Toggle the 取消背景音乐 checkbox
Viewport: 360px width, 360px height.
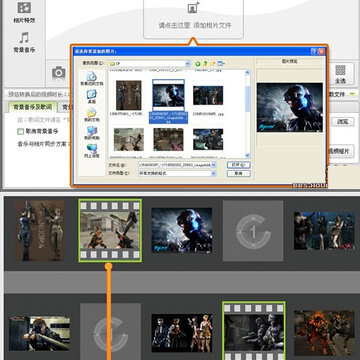pos(20,131)
